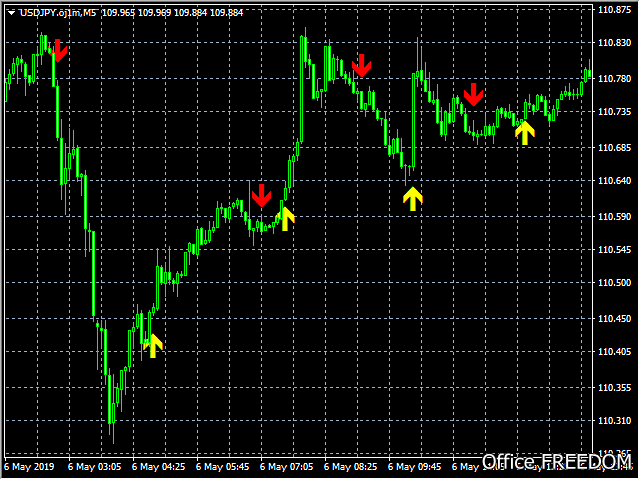The image size is (640, 480).
Task: Click the 6 May 08:25 time label
Action: pos(351,467)
